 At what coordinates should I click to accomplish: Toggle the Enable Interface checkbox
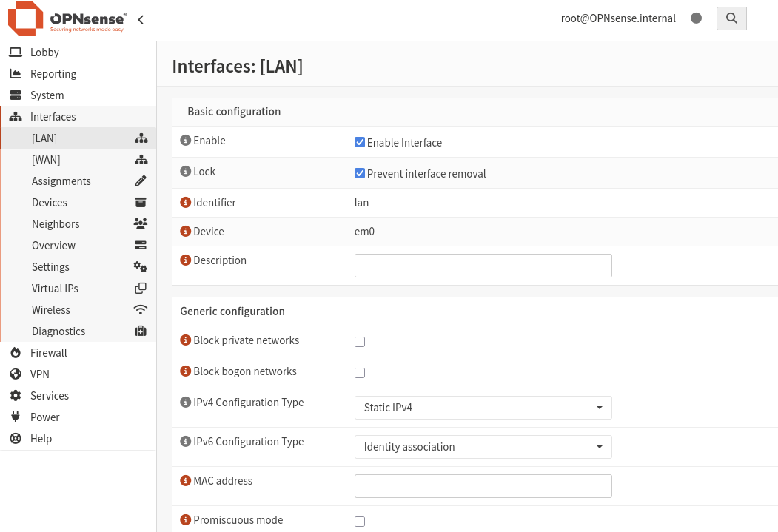click(360, 142)
